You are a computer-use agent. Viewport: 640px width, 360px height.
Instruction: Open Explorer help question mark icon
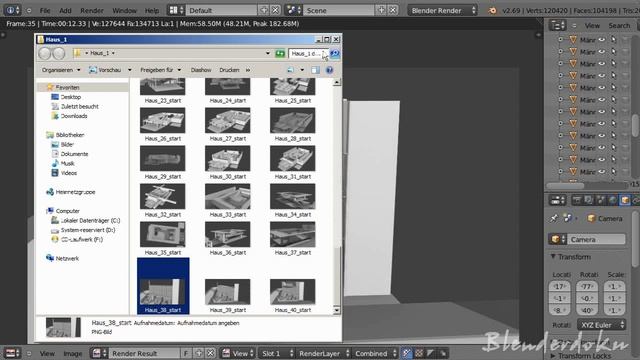(x=329, y=70)
